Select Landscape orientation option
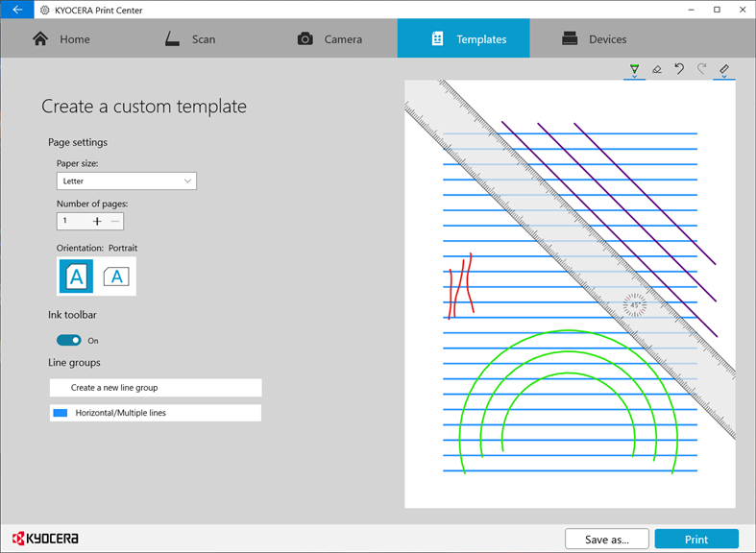756x553 pixels. tap(116, 276)
